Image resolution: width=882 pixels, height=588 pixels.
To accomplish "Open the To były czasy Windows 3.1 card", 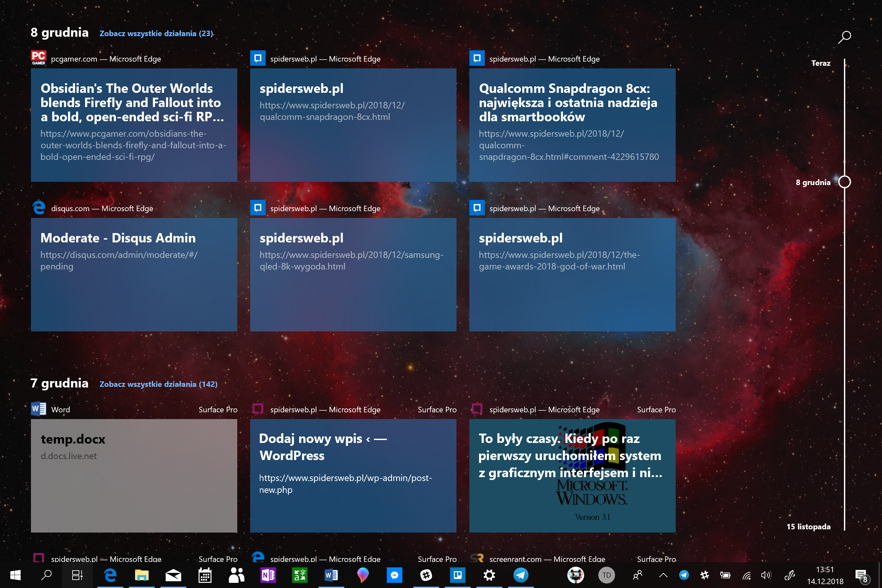I will [x=572, y=476].
